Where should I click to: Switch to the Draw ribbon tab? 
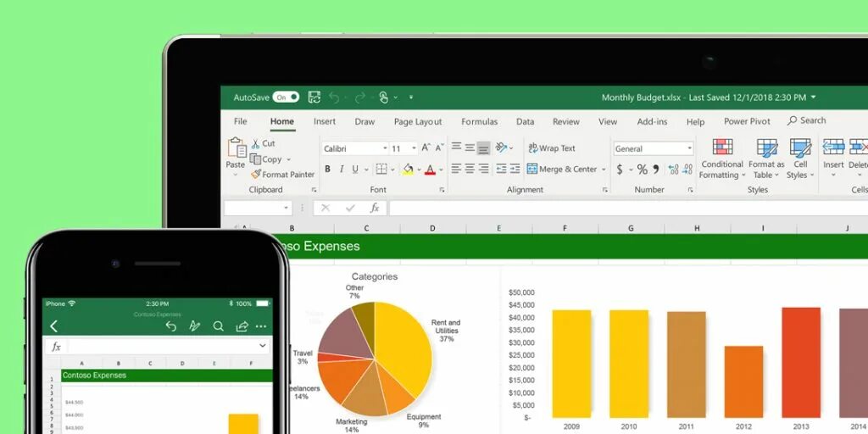364,121
